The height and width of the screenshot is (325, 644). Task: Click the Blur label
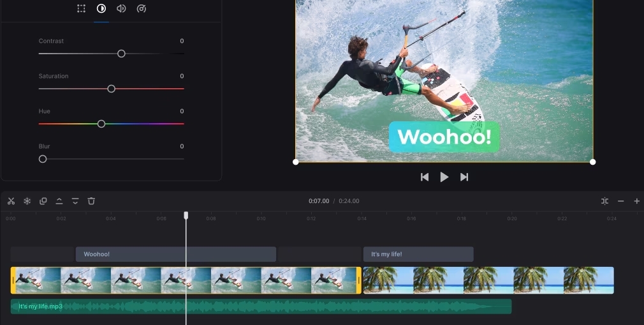tap(45, 146)
